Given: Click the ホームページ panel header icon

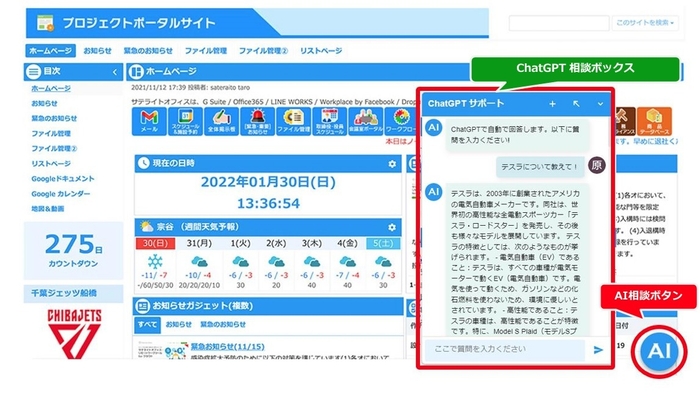Looking at the screenshot, I should [x=136, y=71].
